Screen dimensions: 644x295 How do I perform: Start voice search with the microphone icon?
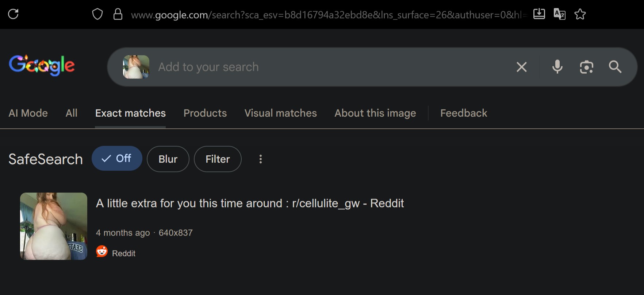(x=557, y=67)
